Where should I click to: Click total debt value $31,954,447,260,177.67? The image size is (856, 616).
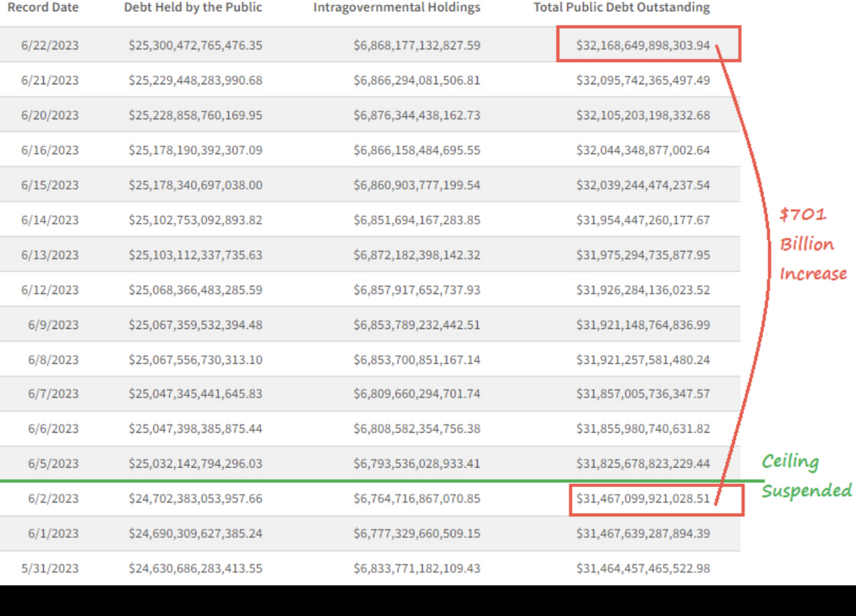(x=643, y=220)
